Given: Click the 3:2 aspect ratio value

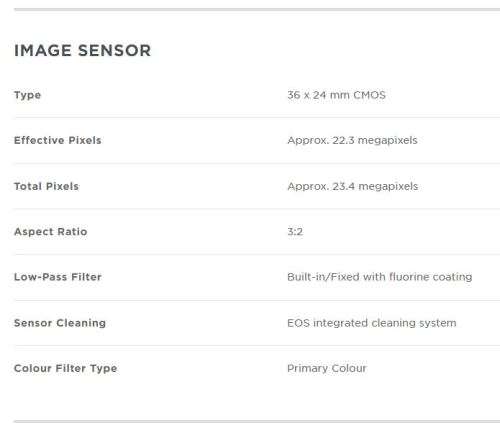Looking at the screenshot, I should pyautogui.click(x=295, y=232).
